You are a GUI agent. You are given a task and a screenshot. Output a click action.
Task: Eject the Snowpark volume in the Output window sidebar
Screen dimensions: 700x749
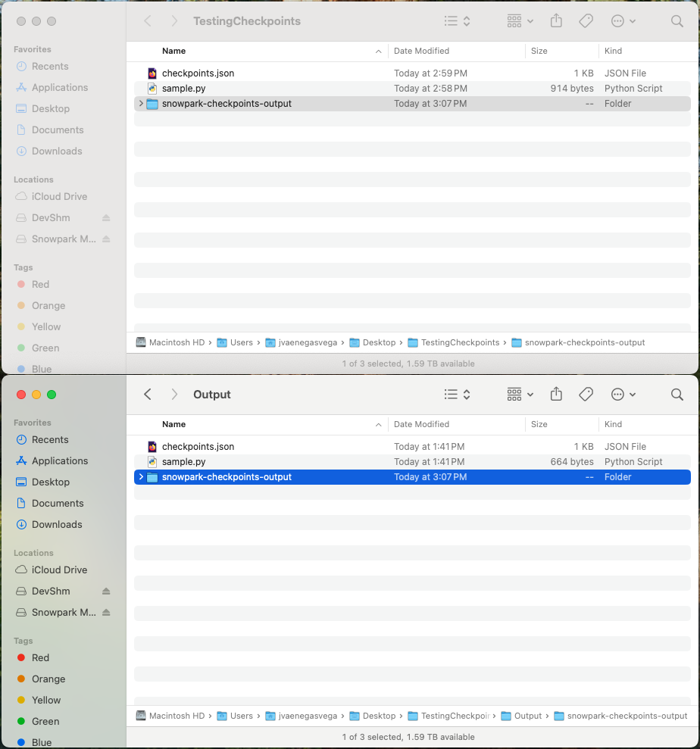point(106,613)
